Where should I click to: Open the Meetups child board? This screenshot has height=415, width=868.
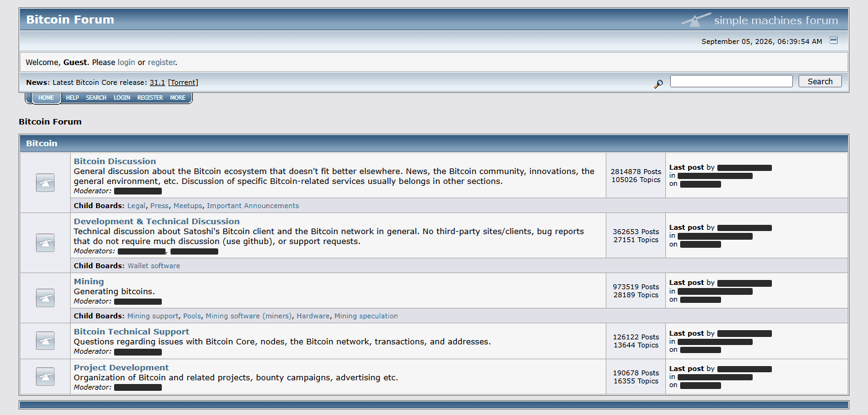(188, 206)
